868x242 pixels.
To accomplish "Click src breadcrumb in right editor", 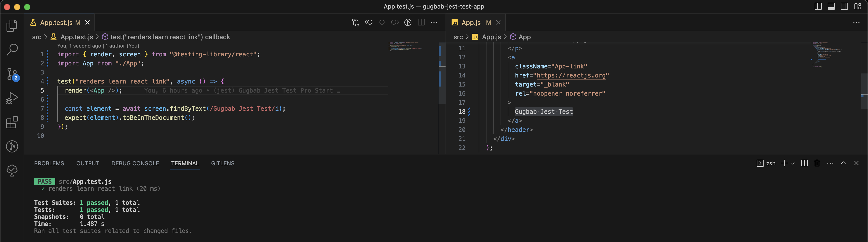I will 458,37.
